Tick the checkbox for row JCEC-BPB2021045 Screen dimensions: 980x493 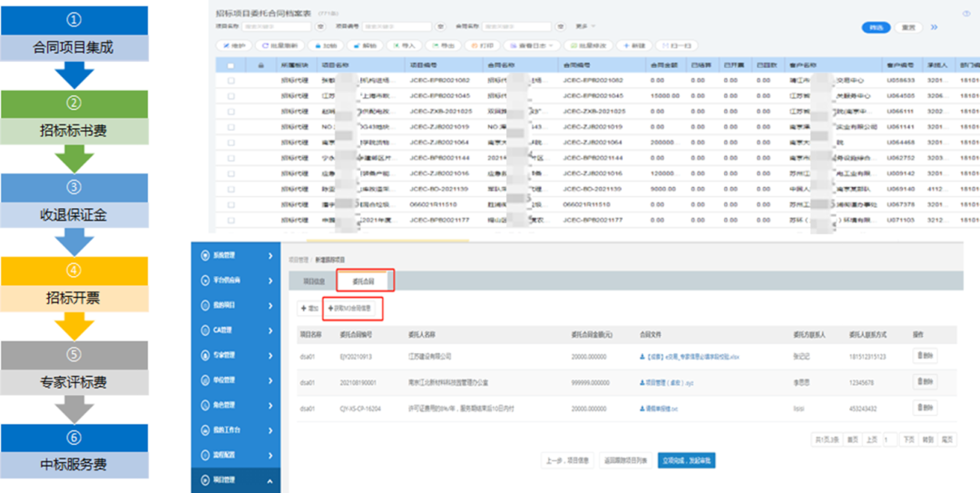[230, 95]
